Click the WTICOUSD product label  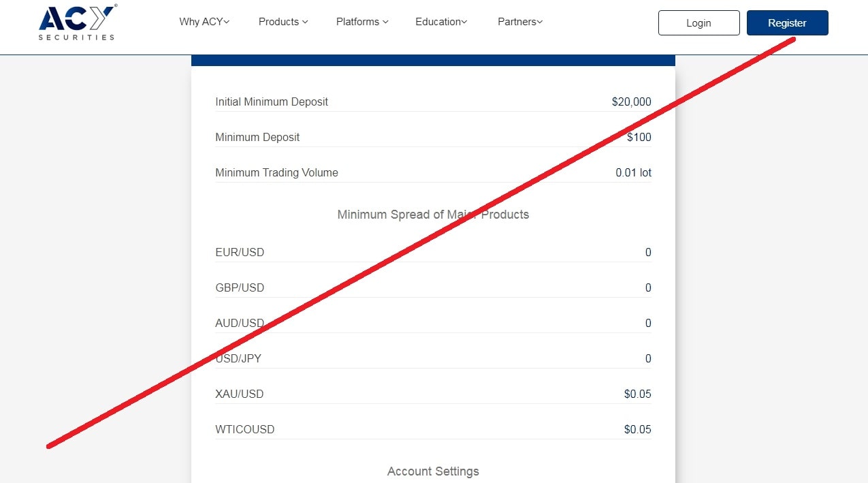coord(245,430)
